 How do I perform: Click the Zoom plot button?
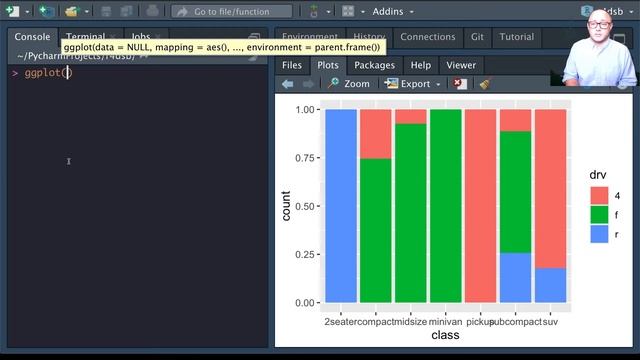[349, 84]
